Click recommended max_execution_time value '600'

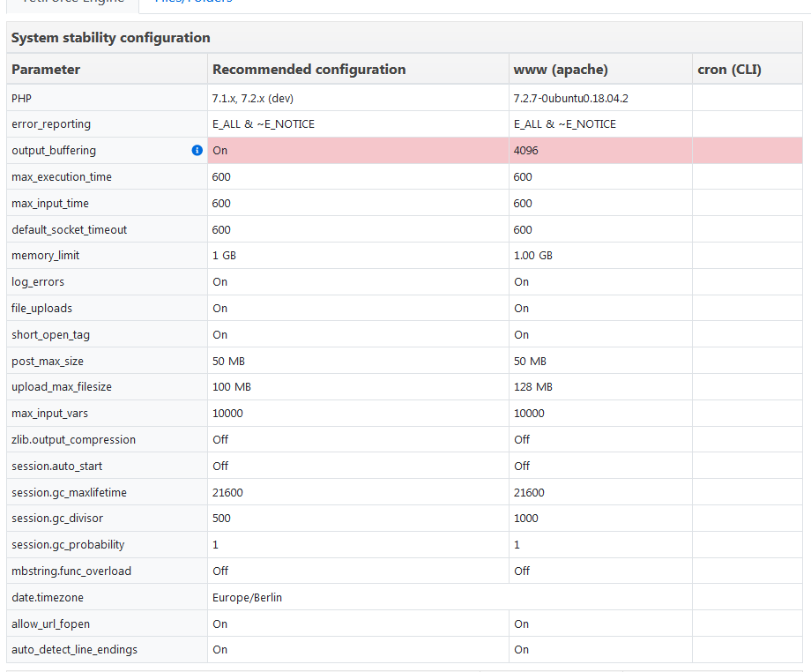pos(221,177)
